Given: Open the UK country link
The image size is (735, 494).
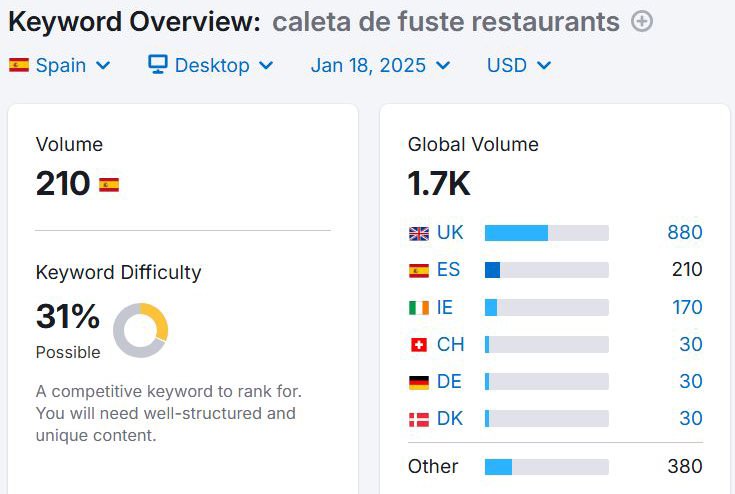Looking at the screenshot, I should tap(450, 233).
